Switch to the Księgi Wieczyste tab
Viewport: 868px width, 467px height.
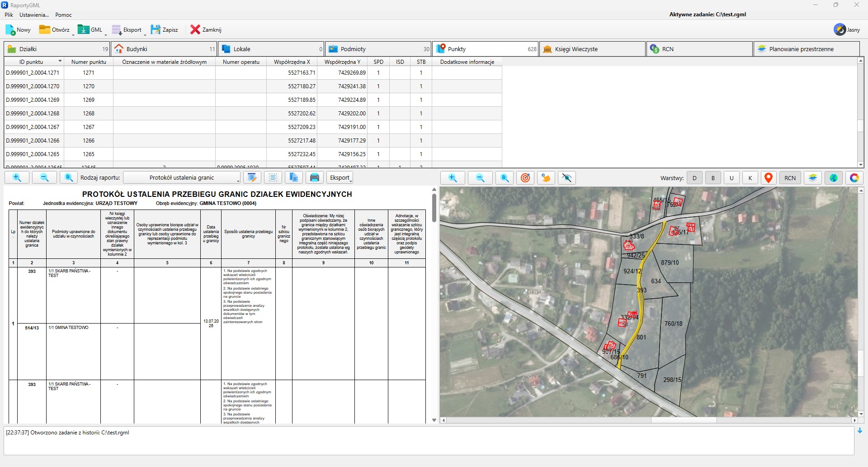592,49
